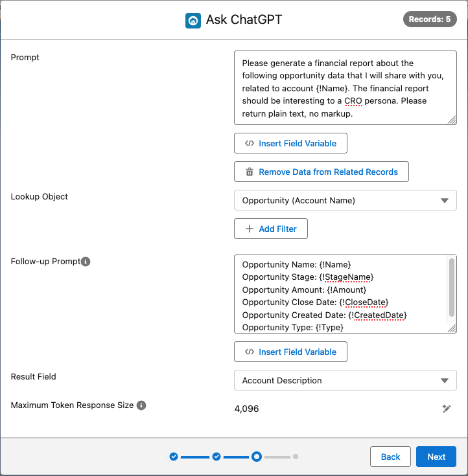
Task: Go to the first completed progress step
Action: [x=174, y=457]
